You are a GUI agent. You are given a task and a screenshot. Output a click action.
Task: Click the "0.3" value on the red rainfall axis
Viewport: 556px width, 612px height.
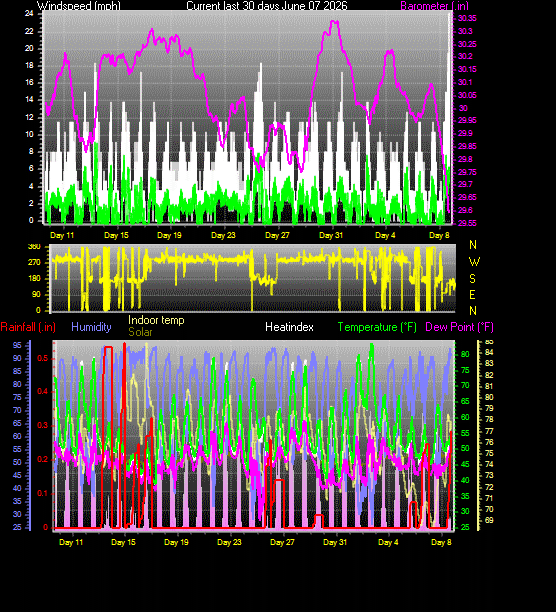(43, 425)
